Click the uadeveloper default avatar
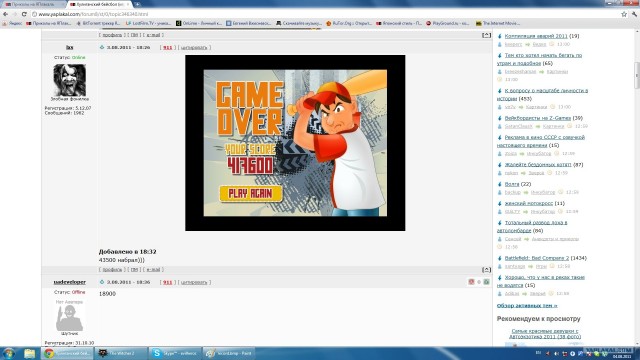 69,318
